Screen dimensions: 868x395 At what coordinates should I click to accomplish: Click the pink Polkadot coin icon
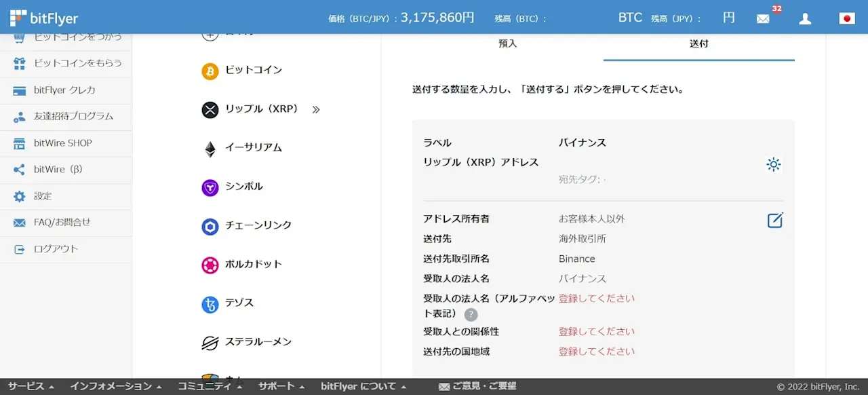[210, 265]
